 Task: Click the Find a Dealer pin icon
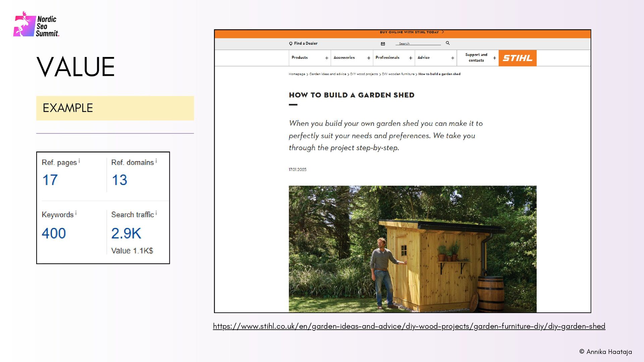coord(290,44)
